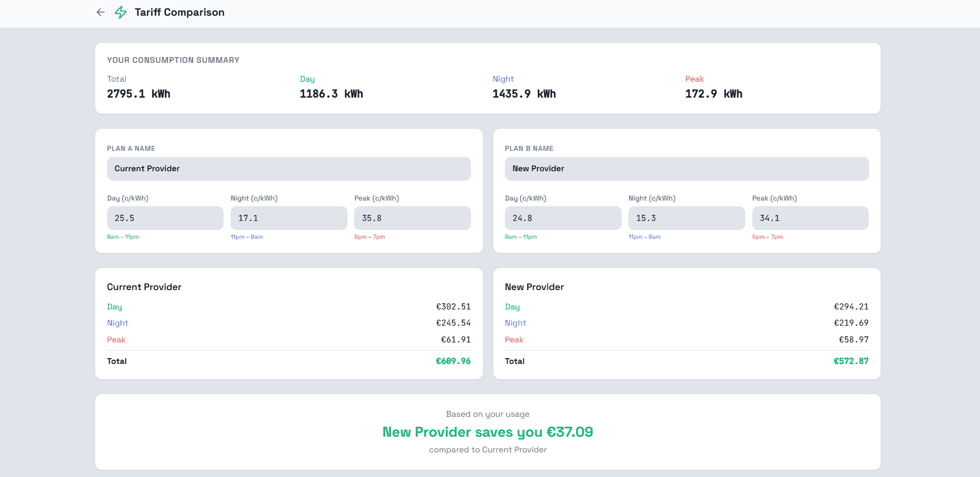This screenshot has height=477, width=980.
Task: Click the New Provider savings headline
Action: 488,432
